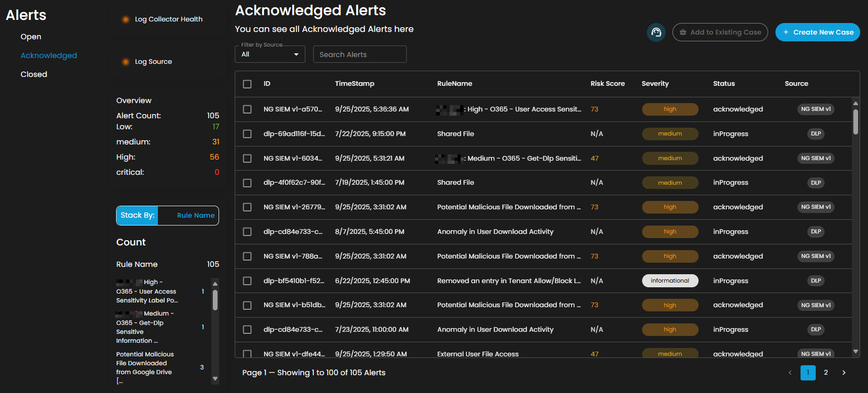Go to page 2 of alerts
The image size is (868, 393).
[x=826, y=373]
